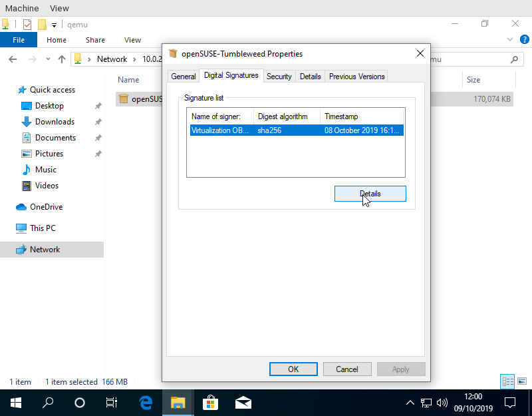Open the Security tab
Viewport: 532px width, 416px height.
tap(279, 77)
